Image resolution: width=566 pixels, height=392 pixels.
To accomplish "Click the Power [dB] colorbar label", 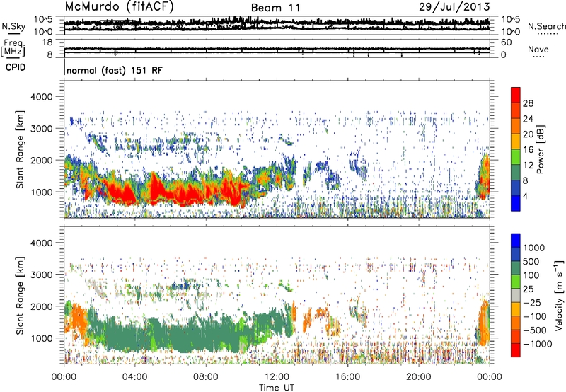I will [x=540, y=149].
